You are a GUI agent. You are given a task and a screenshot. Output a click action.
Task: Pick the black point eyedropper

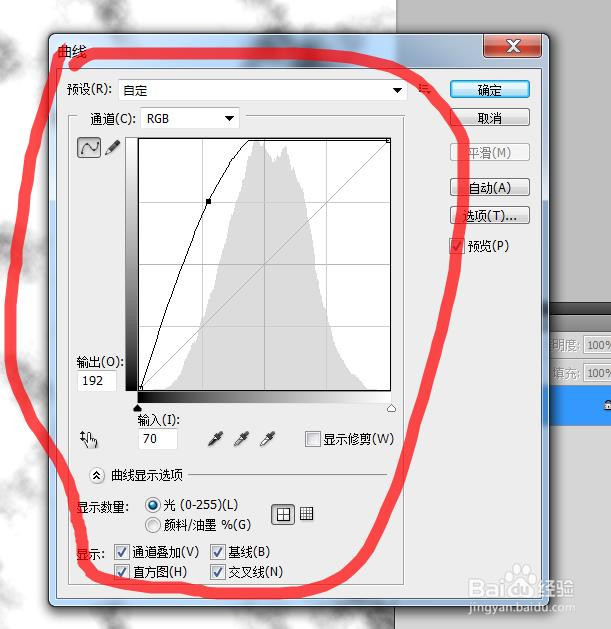[x=215, y=439]
